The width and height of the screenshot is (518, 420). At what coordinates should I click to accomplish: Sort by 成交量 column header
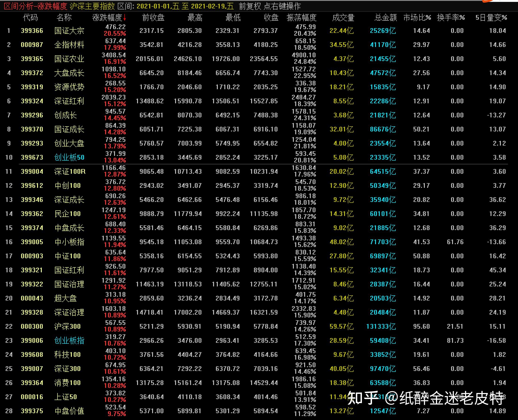click(343, 18)
